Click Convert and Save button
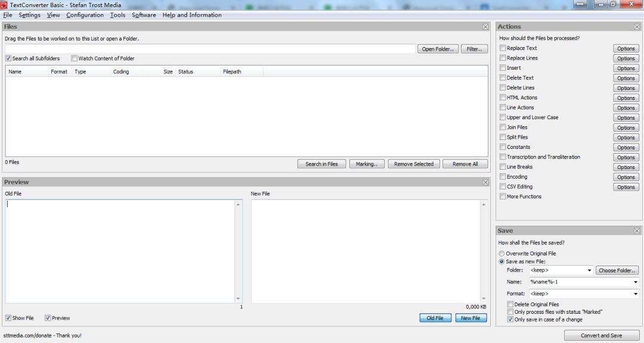 click(x=601, y=336)
